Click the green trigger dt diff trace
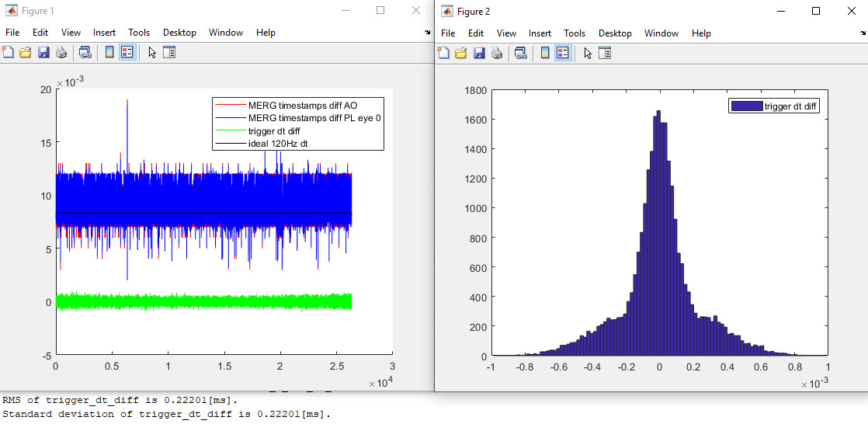 [x=203, y=301]
